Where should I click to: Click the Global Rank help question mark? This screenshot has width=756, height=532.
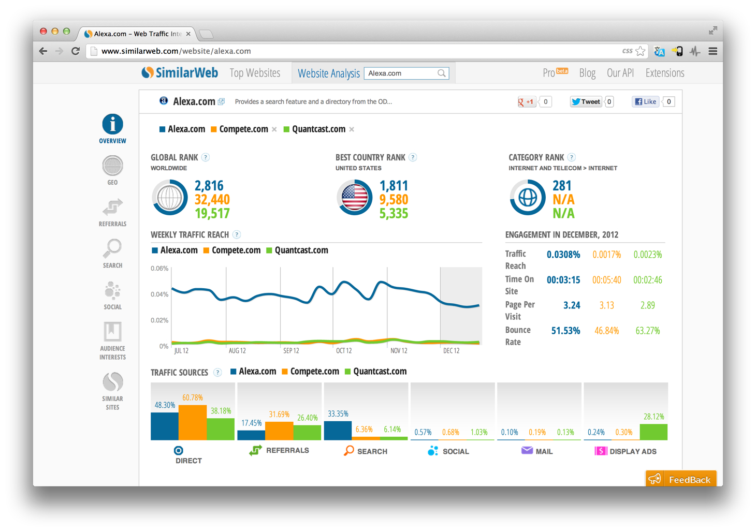pyautogui.click(x=206, y=157)
